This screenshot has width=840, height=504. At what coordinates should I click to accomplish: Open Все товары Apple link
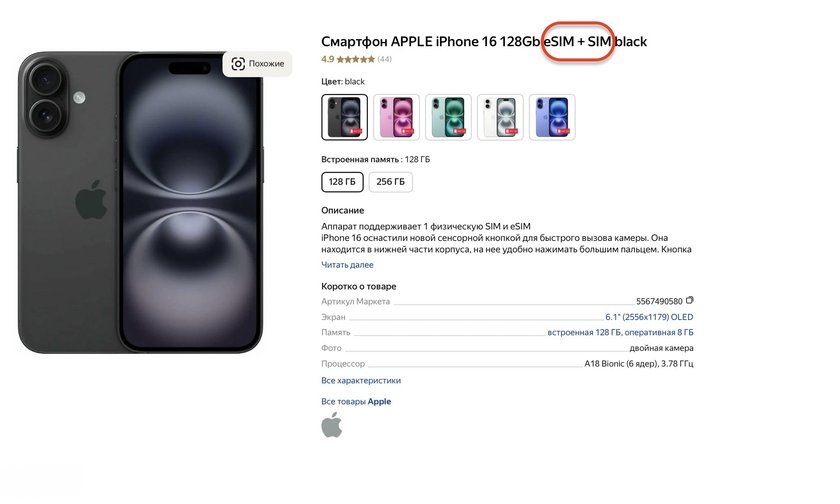[356, 401]
